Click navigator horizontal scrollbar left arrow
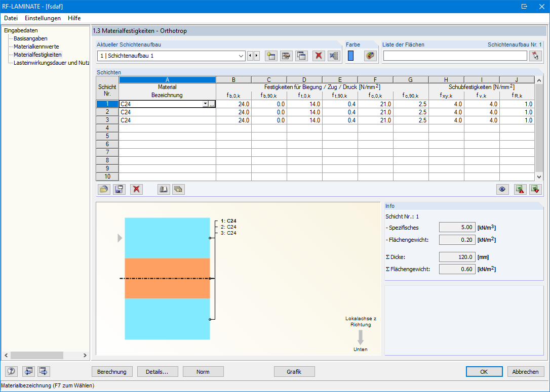This screenshot has height=392, width=550. click(6, 355)
